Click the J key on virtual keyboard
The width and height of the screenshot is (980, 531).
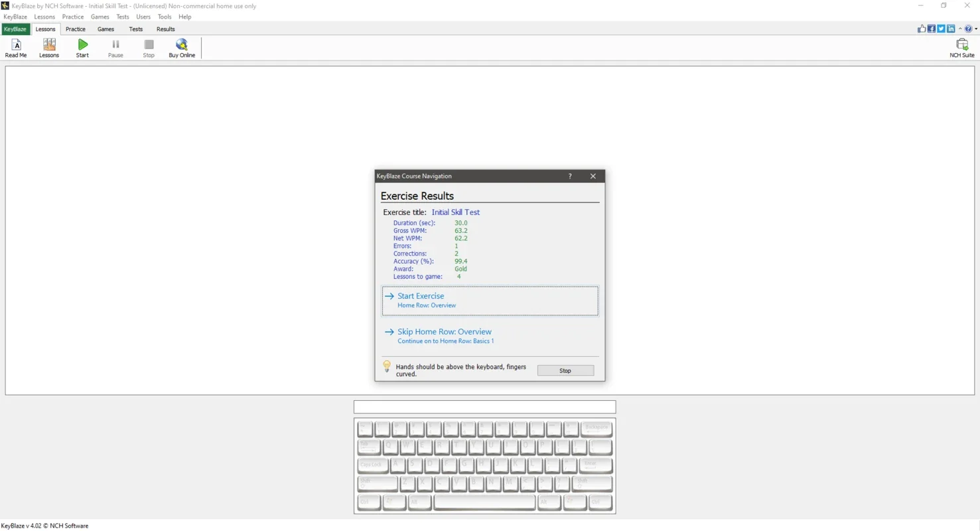[x=501, y=465]
